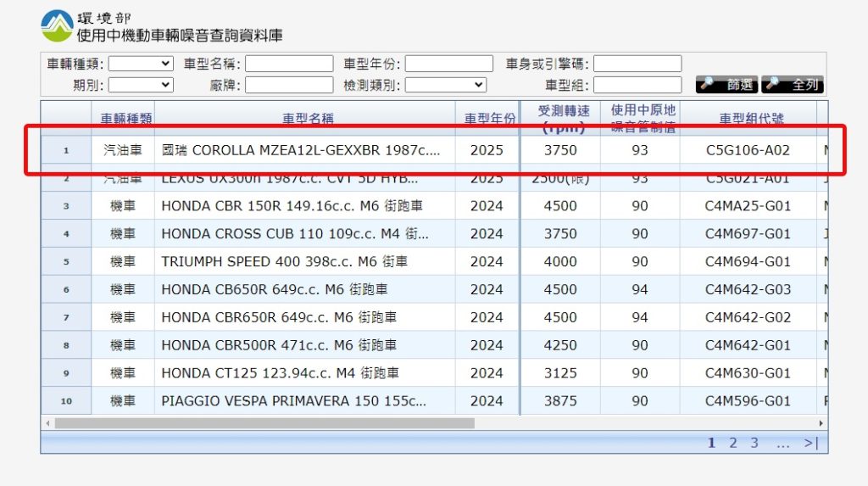Screen dimensions: 868x486
Task: Select the TRIUMPH SPEED 400 model name
Action: pyautogui.click(x=284, y=261)
